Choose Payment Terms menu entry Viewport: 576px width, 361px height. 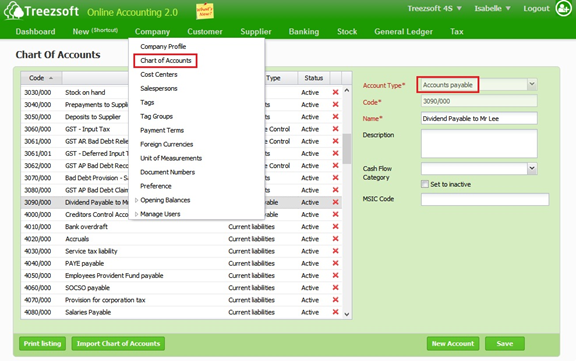coord(162,130)
